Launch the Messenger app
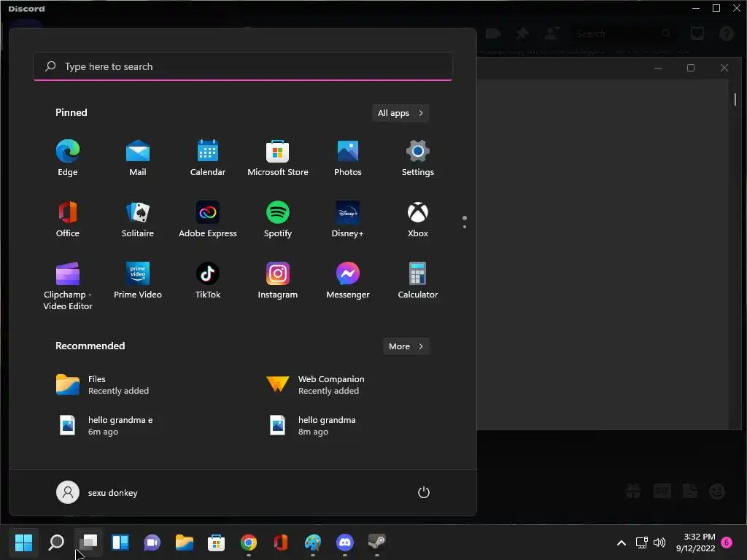 348,281
